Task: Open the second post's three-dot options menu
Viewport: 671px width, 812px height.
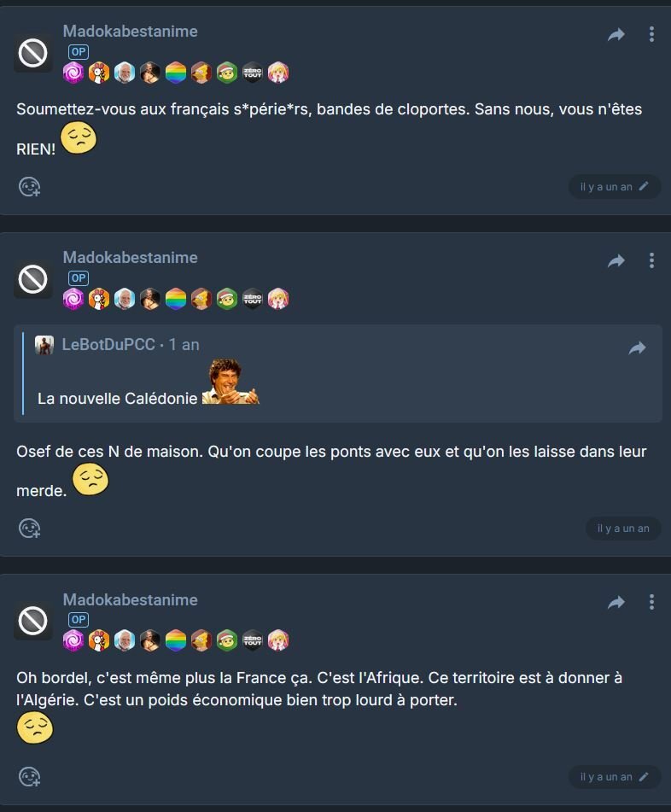Action: [x=651, y=260]
